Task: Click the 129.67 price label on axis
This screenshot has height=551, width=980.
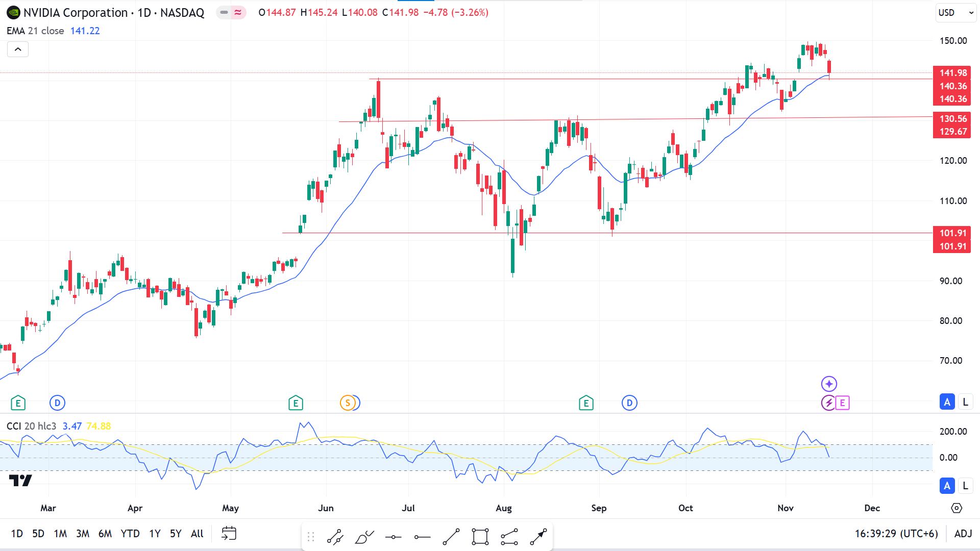Action: 952,132
